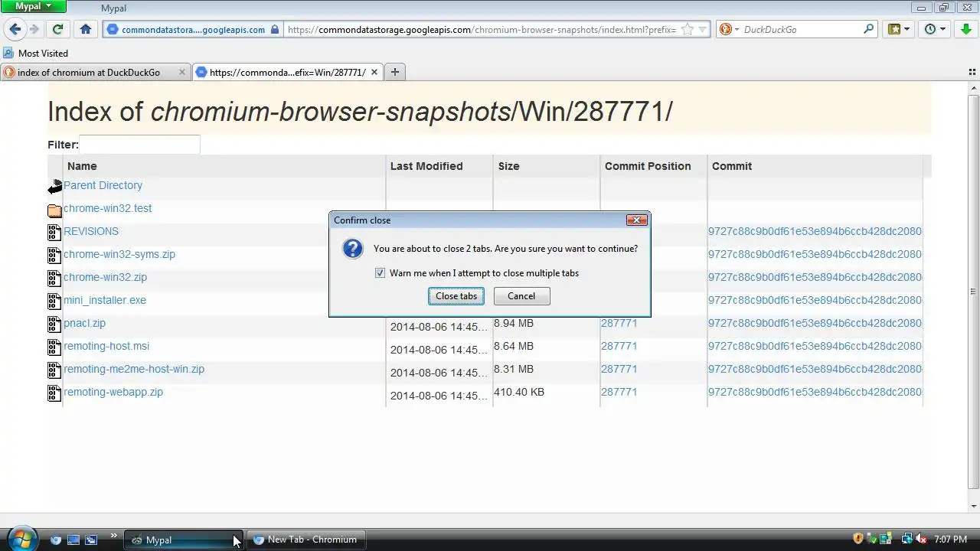Focus the DuckDuckGo search box
980x551 pixels.
click(800, 29)
